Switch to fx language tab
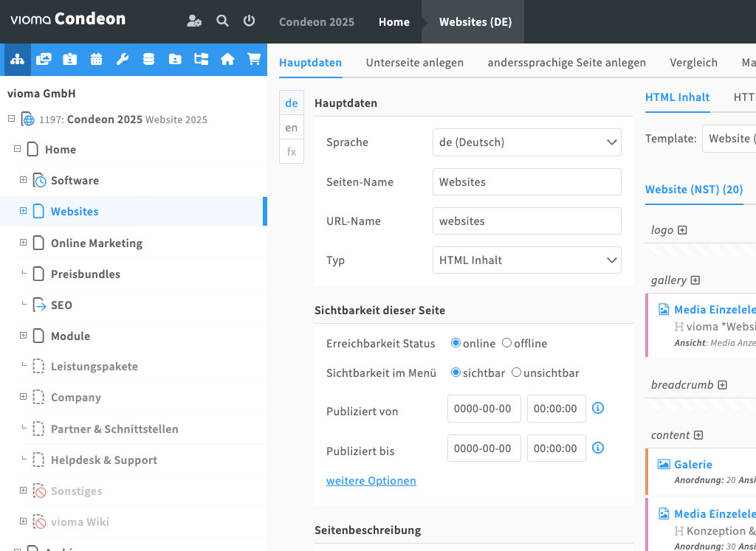The height and width of the screenshot is (551, 756). click(291, 152)
